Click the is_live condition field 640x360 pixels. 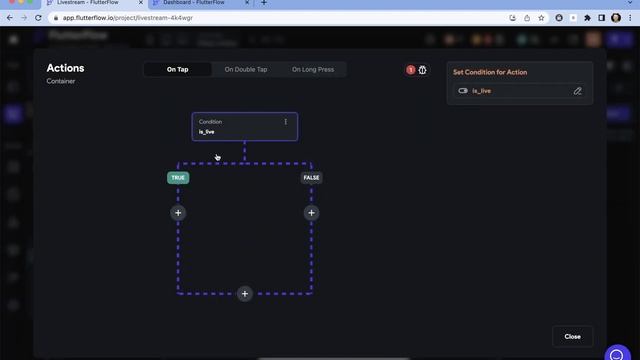coord(520,91)
